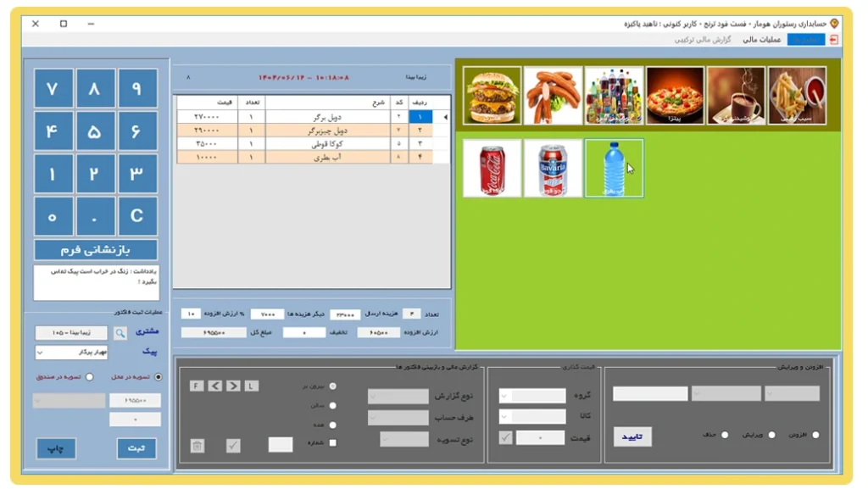Tick the شماره checkbox
Viewport: 868px width, 489px height.
[x=332, y=442]
